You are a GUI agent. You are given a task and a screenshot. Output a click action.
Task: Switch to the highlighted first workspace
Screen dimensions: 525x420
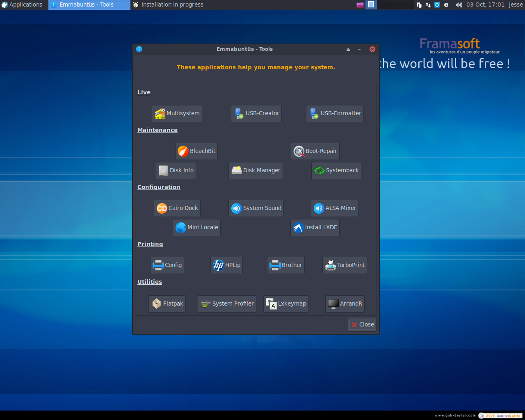(x=371, y=5)
